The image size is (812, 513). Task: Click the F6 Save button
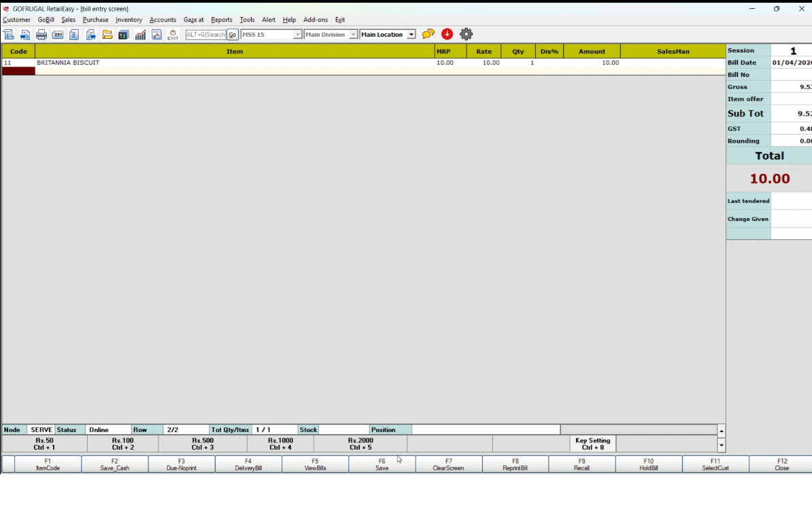pos(382,464)
